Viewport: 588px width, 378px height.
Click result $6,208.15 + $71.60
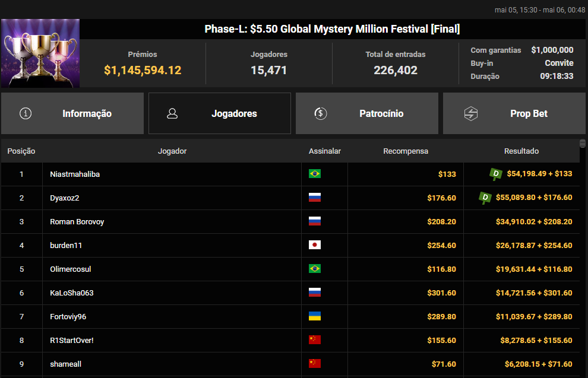(539, 364)
